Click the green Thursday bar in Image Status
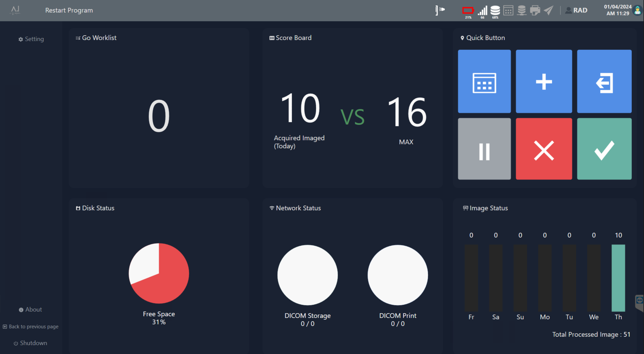The width and height of the screenshot is (644, 354). pos(618,278)
